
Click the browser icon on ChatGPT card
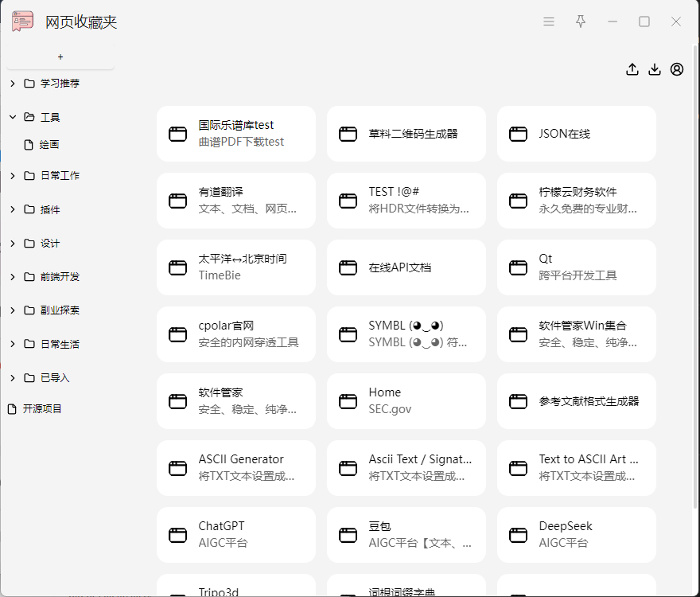[178, 535]
